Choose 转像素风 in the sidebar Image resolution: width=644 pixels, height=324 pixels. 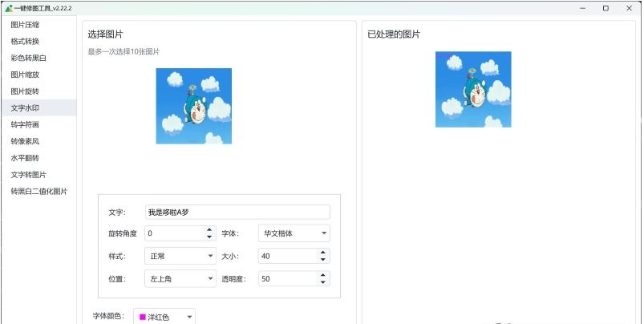click(38, 141)
